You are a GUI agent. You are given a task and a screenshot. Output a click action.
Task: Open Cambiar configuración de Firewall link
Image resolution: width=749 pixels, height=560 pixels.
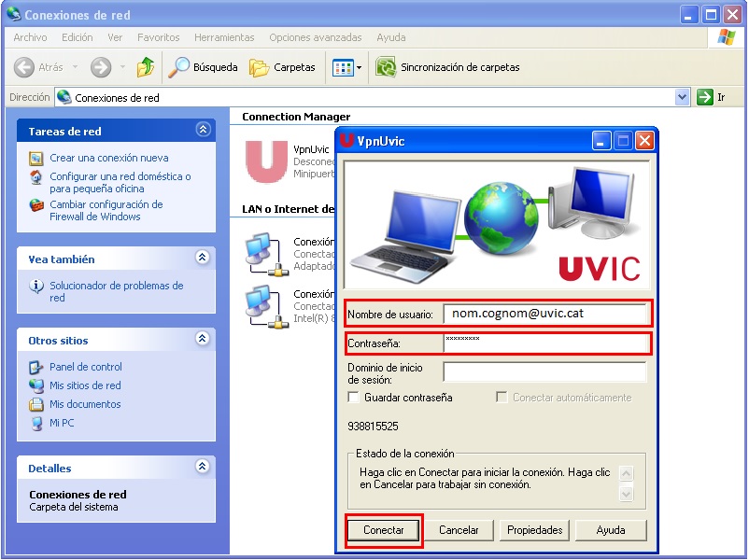click(x=106, y=211)
